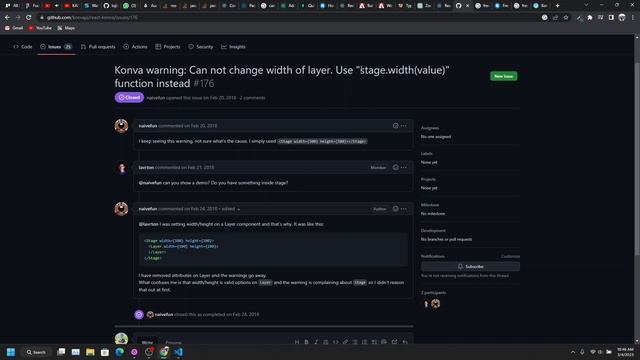Click naivefun avatar on first comment
This screenshot has height=360, width=640.
pyautogui.click(x=121, y=126)
